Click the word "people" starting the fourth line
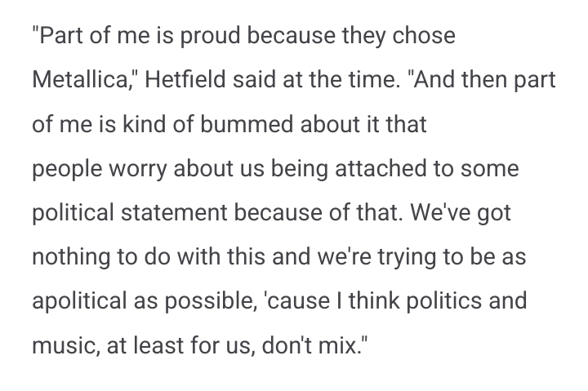Image resolution: width=588 pixels, height=391 pixels. 67,169
